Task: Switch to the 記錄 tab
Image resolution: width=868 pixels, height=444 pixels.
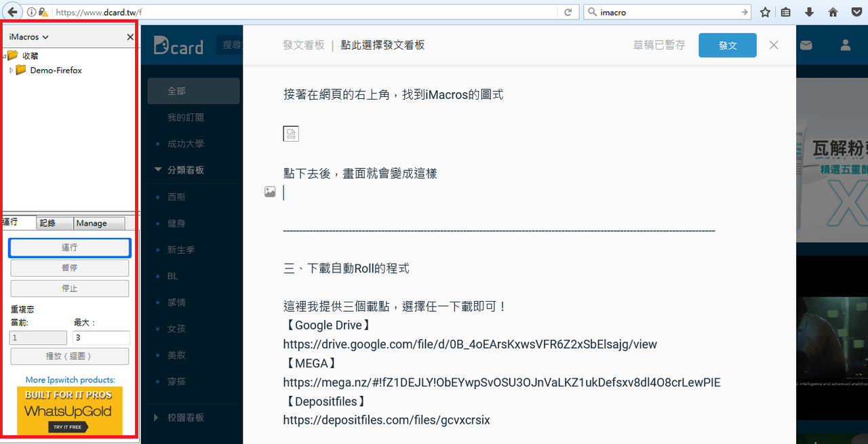Action: 54,223
